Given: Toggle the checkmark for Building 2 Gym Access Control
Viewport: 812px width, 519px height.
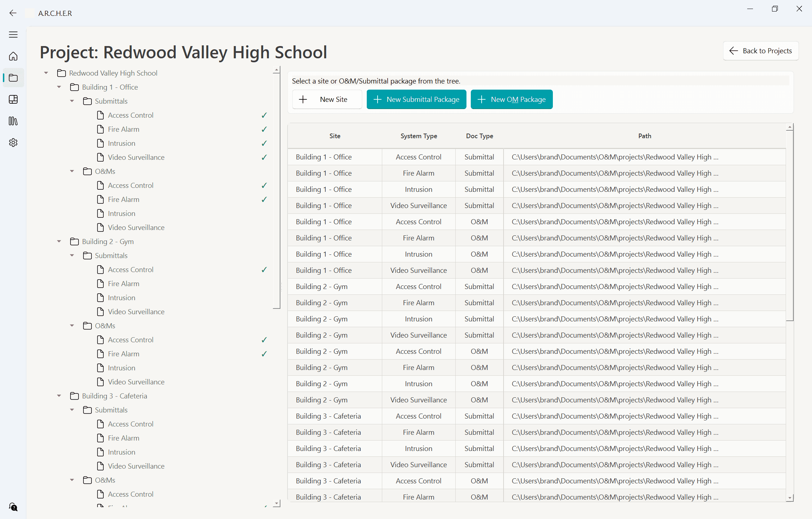Looking at the screenshot, I should (x=265, y=269).
